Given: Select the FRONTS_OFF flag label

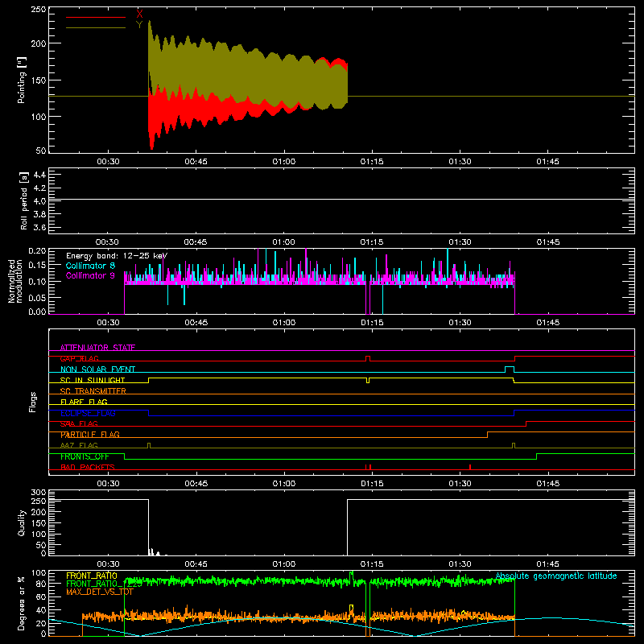Looking at the screenshot, I should 85,456.
